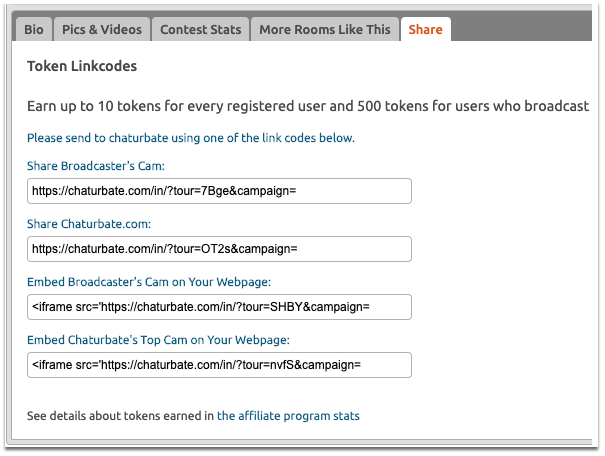Click the "Share Broadcaster's Cam:" label
Viewport: 605px width, 456px height.
[96, 166]
